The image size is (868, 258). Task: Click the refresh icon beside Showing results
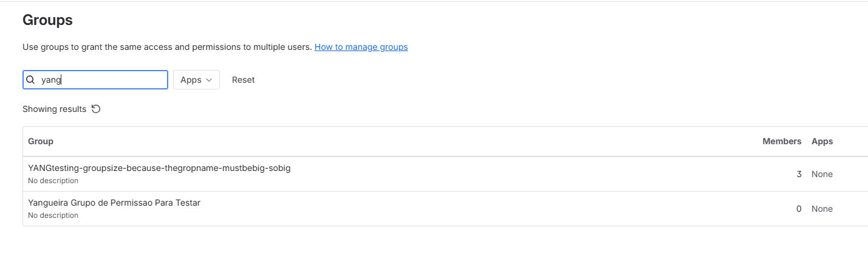[x=95, y=109]
